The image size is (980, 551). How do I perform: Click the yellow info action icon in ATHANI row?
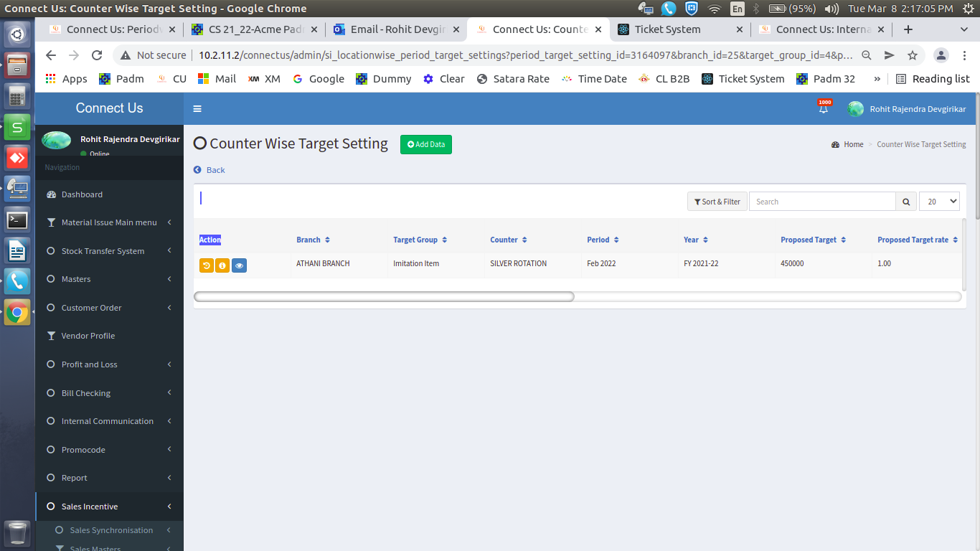pos(222,265)
